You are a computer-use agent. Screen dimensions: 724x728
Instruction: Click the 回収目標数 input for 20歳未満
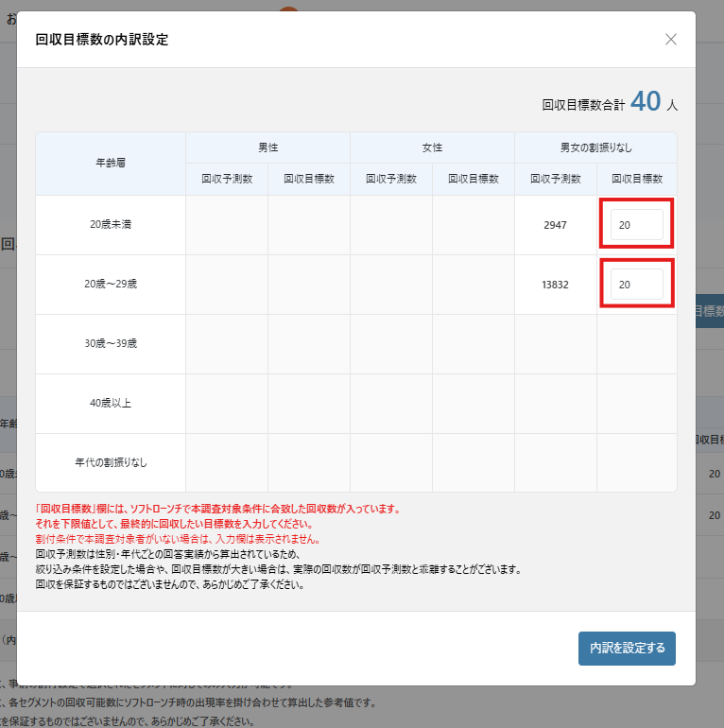635,225
